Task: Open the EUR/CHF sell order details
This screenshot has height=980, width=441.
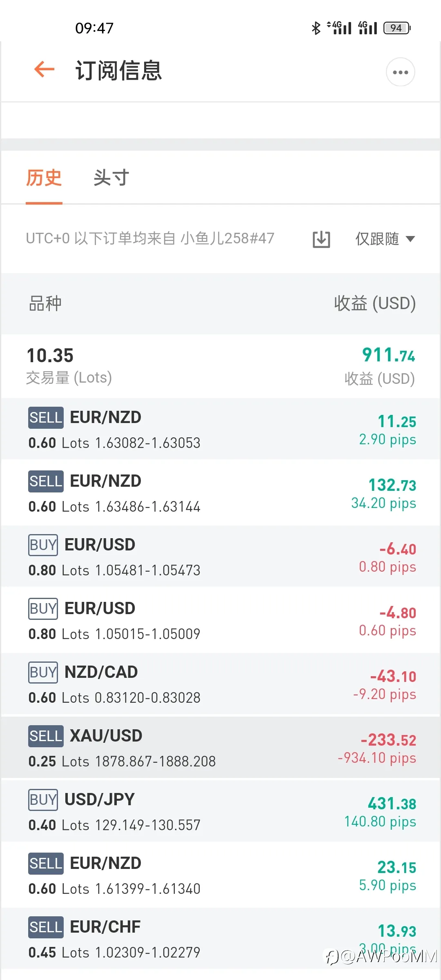Action: (x=220, y=939)
